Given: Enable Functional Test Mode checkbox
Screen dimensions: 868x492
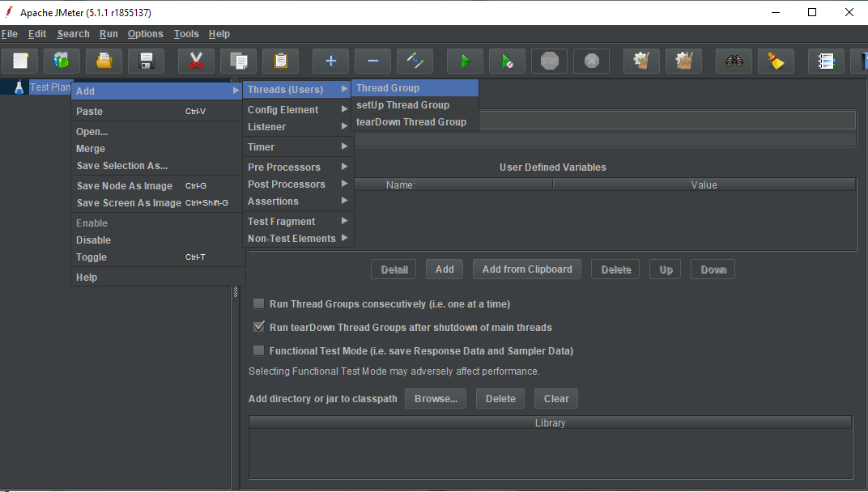Looking at the screenshot, I should pyautogui.click(x=258, y=350).
